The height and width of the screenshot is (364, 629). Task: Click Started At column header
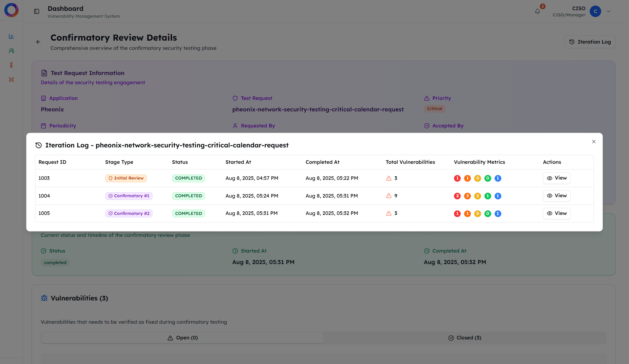[238, 162]
